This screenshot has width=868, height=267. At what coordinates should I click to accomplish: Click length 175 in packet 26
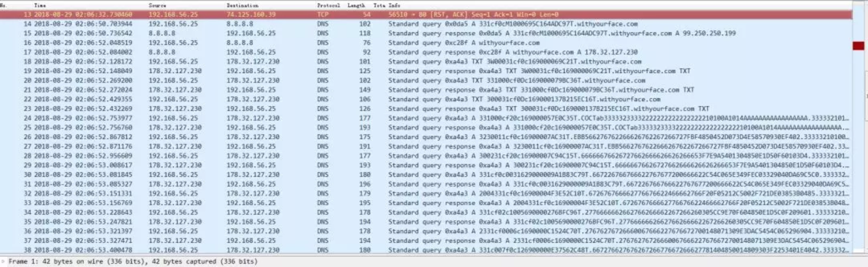tap(364, 137)
